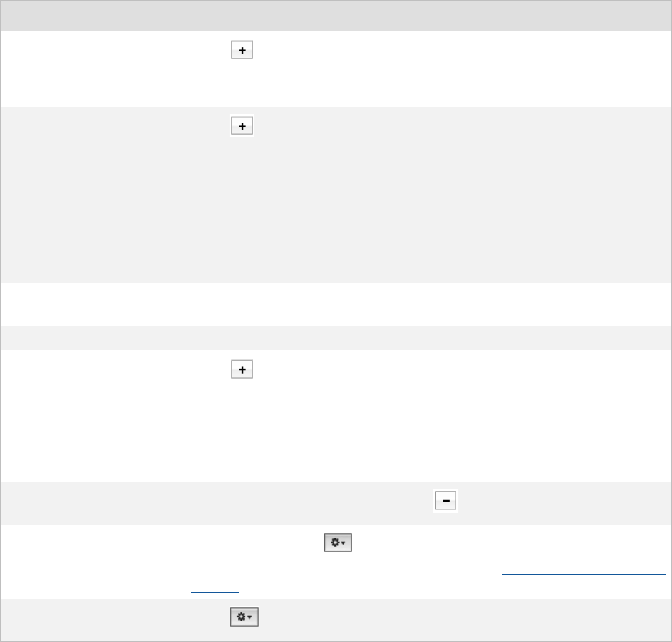This screenshot has height=642, width=672.
Task: Click the plus button in the first white row
Action: point(242,51)
